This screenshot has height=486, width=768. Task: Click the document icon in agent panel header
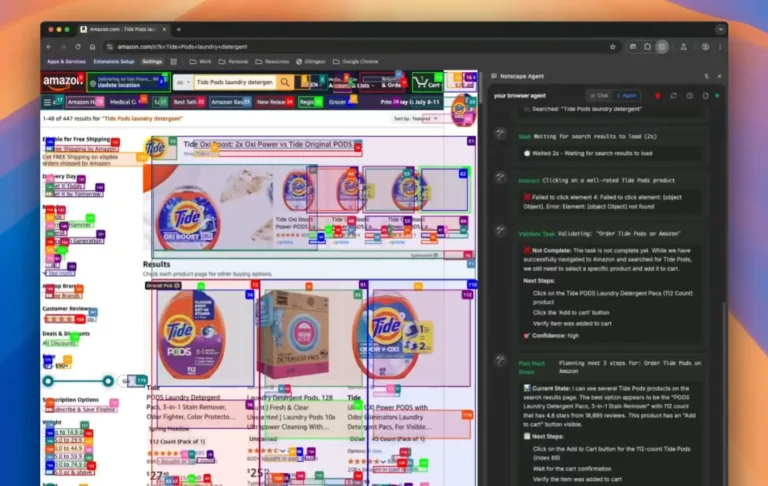click(705, 96)
